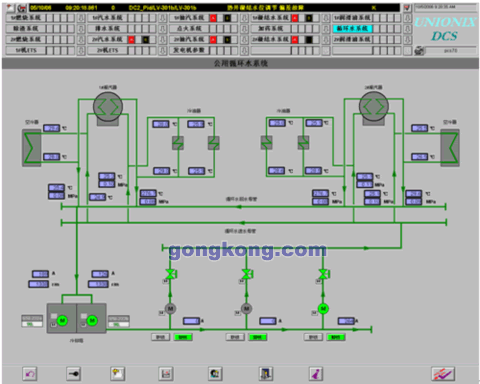Click the green valve above the rightmost pump

click(x=323, y=274)
